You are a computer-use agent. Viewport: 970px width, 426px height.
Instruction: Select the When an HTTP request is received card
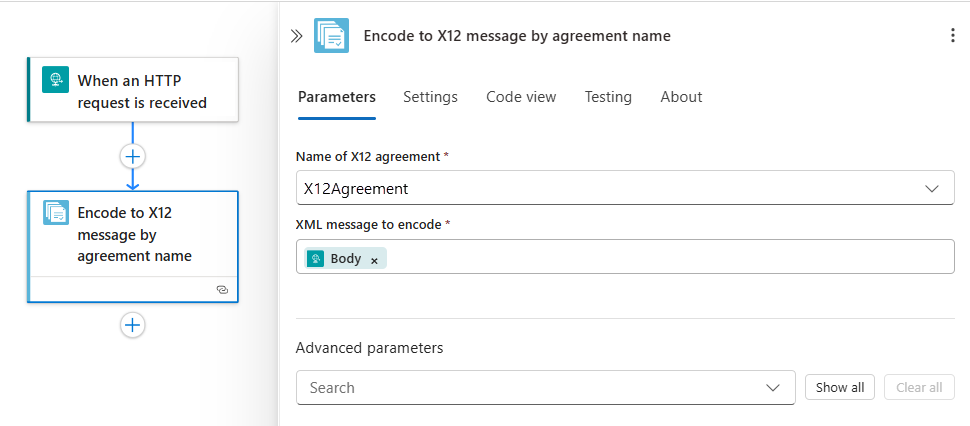pos(150,90)
